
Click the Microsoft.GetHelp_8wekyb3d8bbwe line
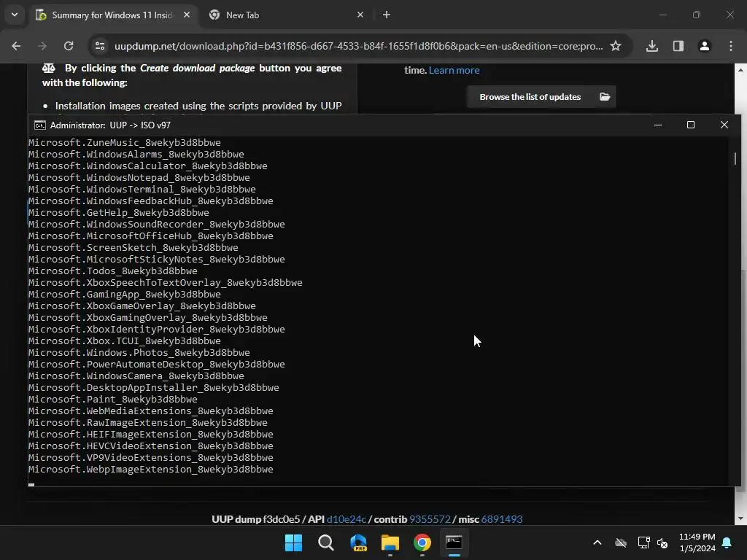[119, 213]
